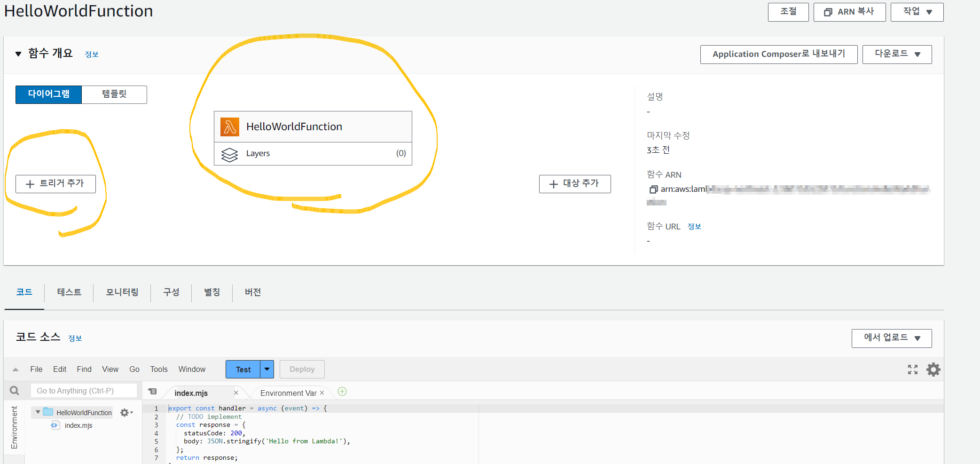This screenshot has width=980, height=464.
Task: Click the Layers (0) row
Action: point(313,154)
